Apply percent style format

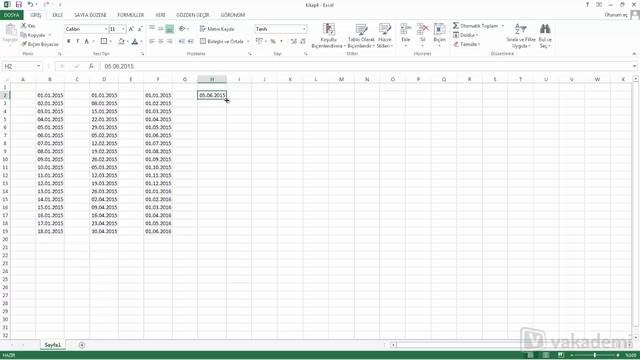click(273, 41)
